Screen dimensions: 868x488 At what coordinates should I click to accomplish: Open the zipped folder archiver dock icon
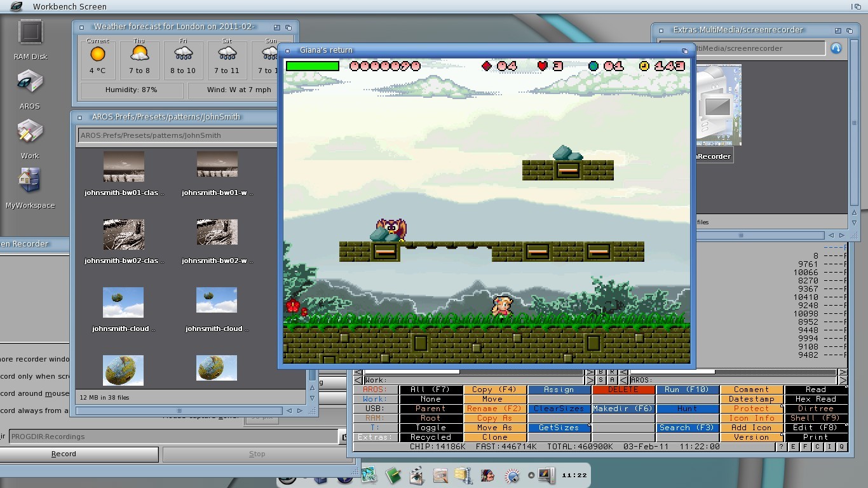coord(464,475)
